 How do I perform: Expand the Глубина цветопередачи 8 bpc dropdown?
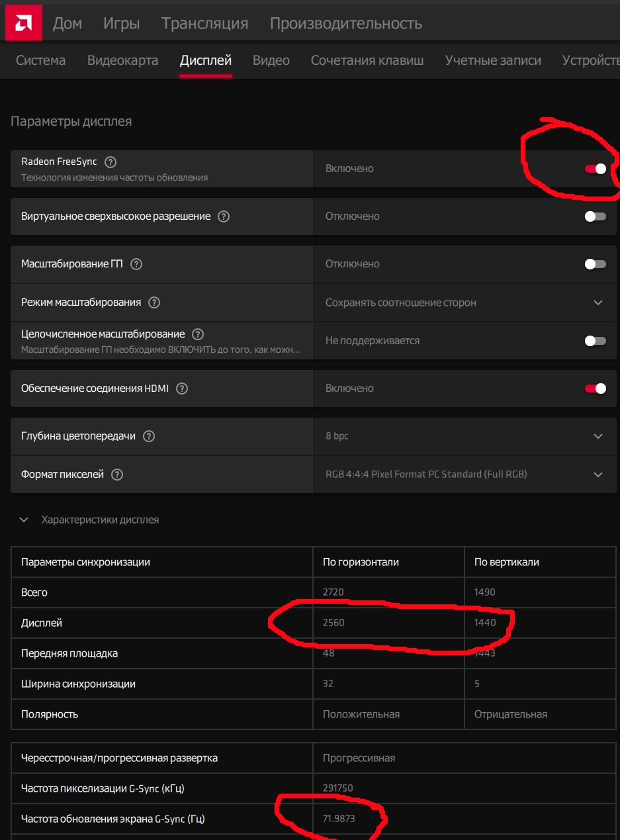coord(598,436)
